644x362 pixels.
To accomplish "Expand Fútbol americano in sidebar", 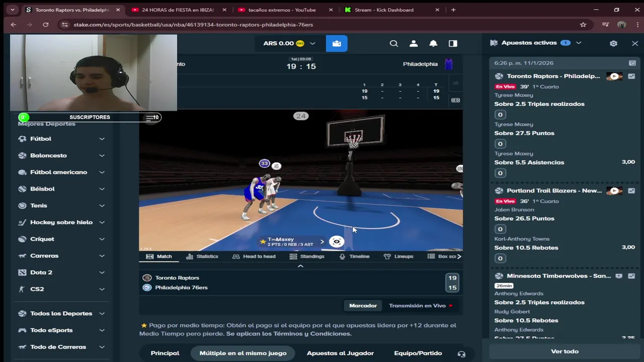I will click(x=102, y=172).
